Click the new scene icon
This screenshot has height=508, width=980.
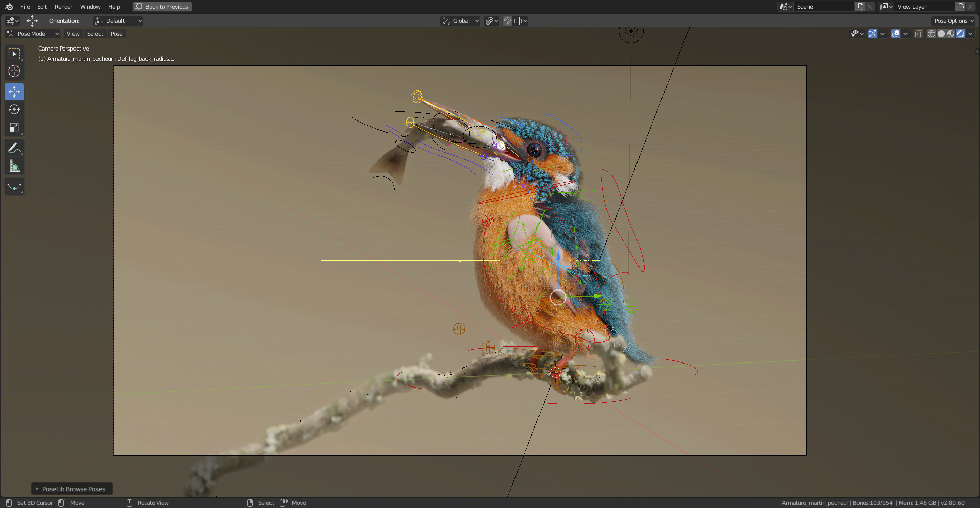[x=860, y=7]
